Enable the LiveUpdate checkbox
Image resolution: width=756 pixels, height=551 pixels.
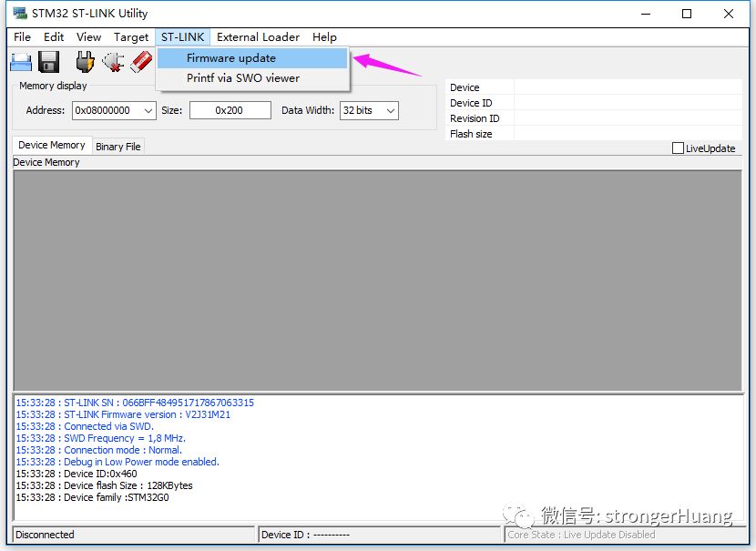[678, 148]
